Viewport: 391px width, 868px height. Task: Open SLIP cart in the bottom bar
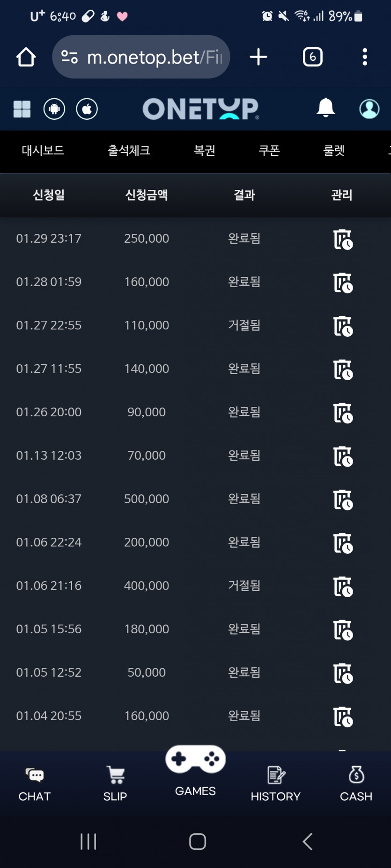pyautogui.click(x=115, y=784)
